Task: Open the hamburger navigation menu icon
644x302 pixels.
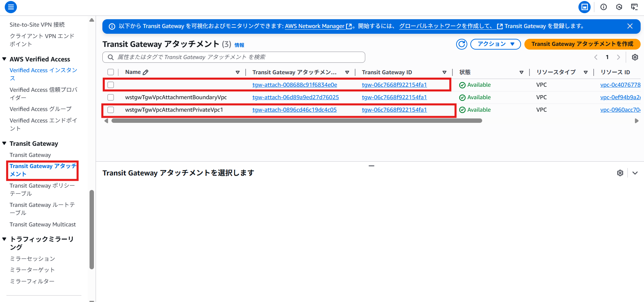Action: click(11, 7)
